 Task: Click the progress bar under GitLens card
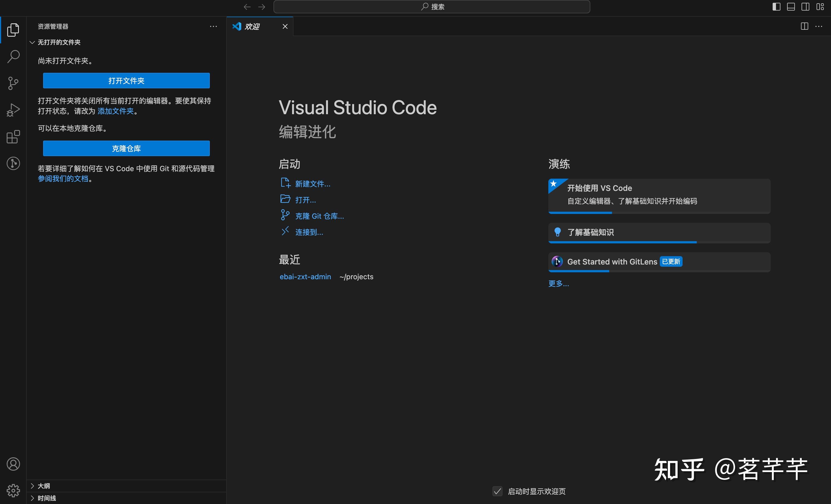659,271
